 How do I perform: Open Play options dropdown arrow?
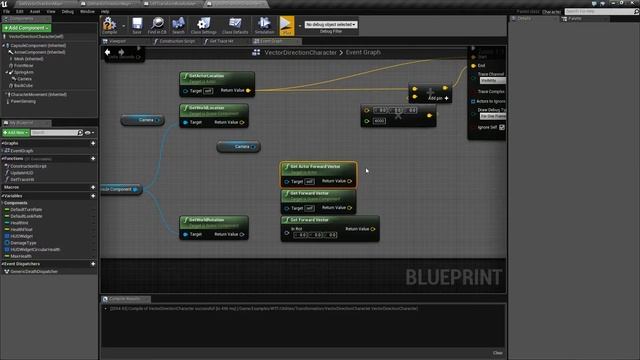tap(300, 26)
